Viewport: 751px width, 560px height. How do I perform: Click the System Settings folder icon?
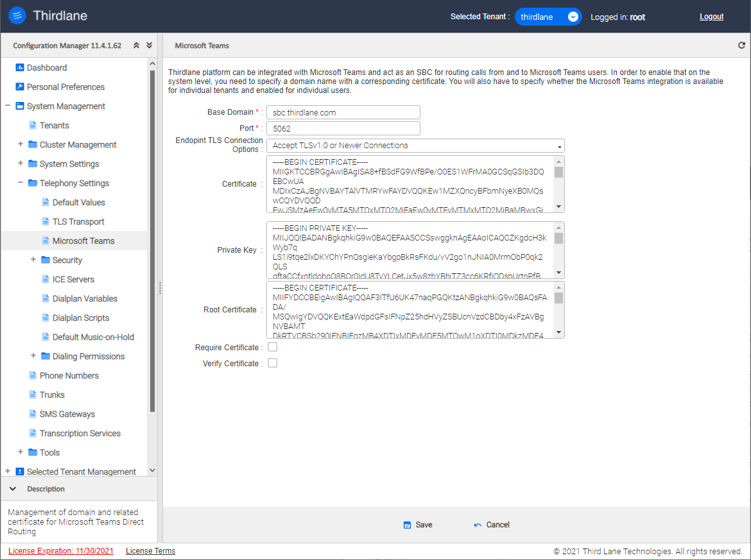tap(33, 163)
